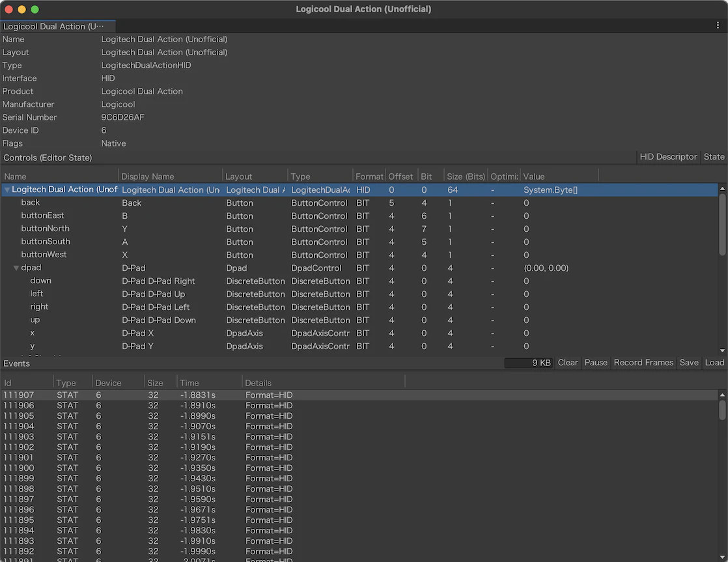Select the buttonSouth control row
The width and height of the screenshot is (728, 562).
[x=359, y=242]
